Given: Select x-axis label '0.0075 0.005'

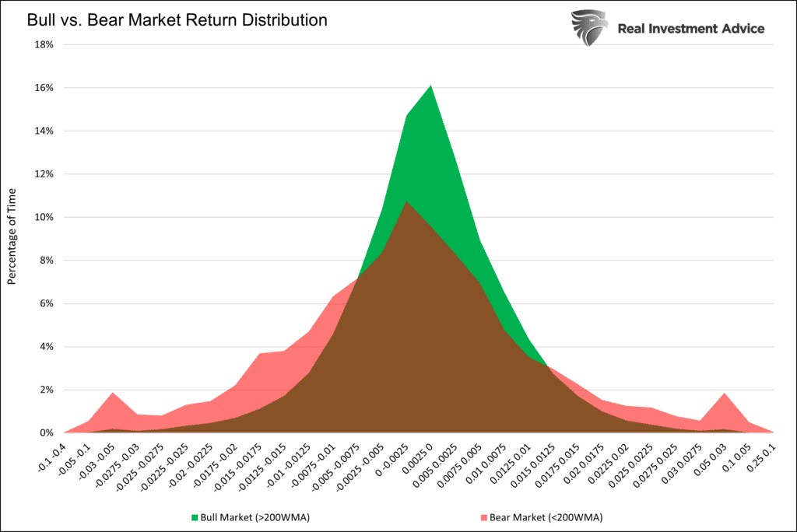Looking at the screenshot, I should click(460, 465).
